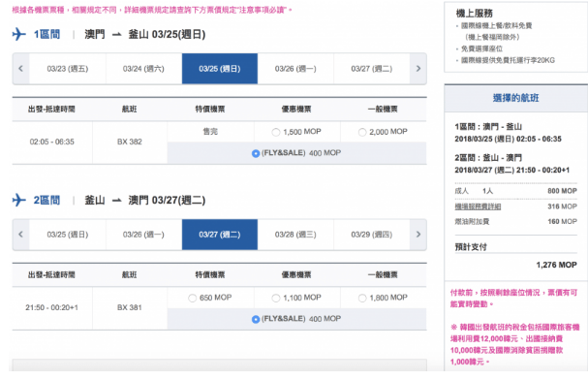Click the 選擇的航班 panel header
Image resolution: width=588 pixels, height=380 pixels.
pos(516,98)
